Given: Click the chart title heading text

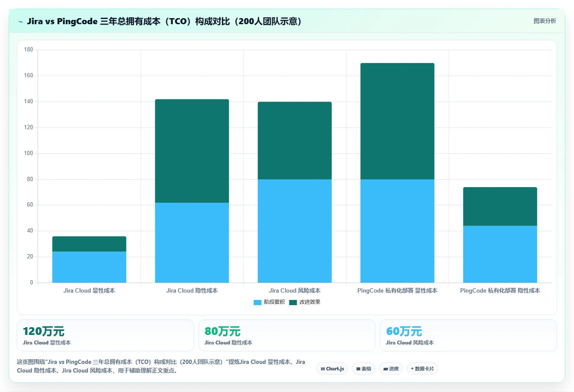Looking at the screenshot, I should [164, 21].
